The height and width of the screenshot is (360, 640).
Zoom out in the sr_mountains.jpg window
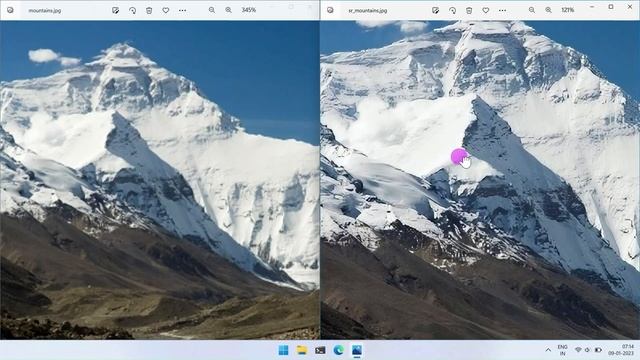click(531, 10)
